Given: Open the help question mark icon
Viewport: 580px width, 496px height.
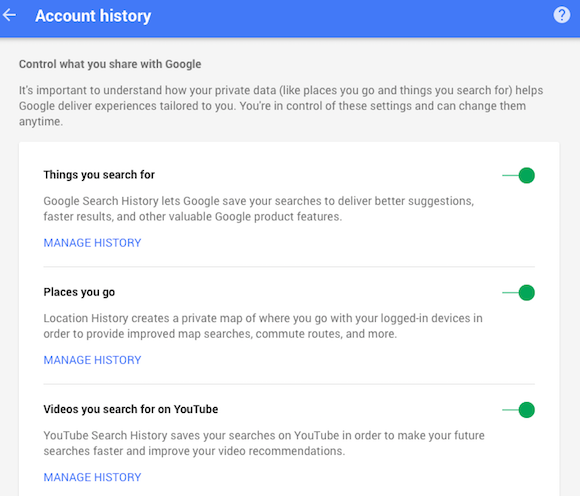Looking at the screenshot, I should [x=562, y=15].
